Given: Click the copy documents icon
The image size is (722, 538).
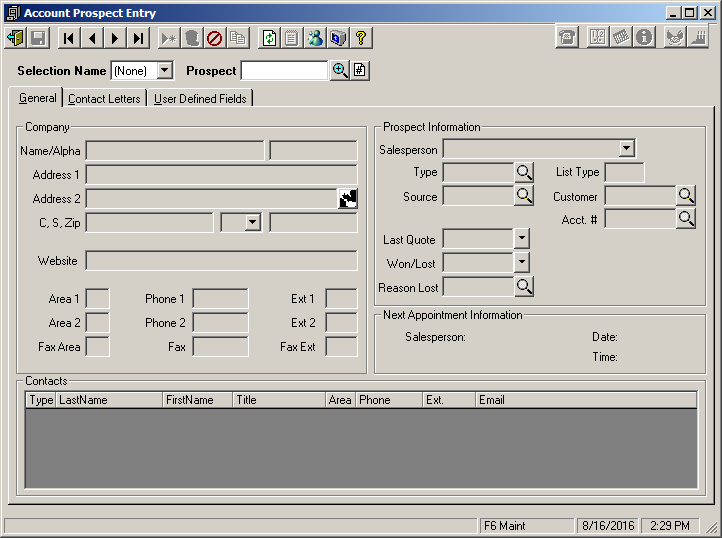Looking at the screenshot, I should (238, 38).
